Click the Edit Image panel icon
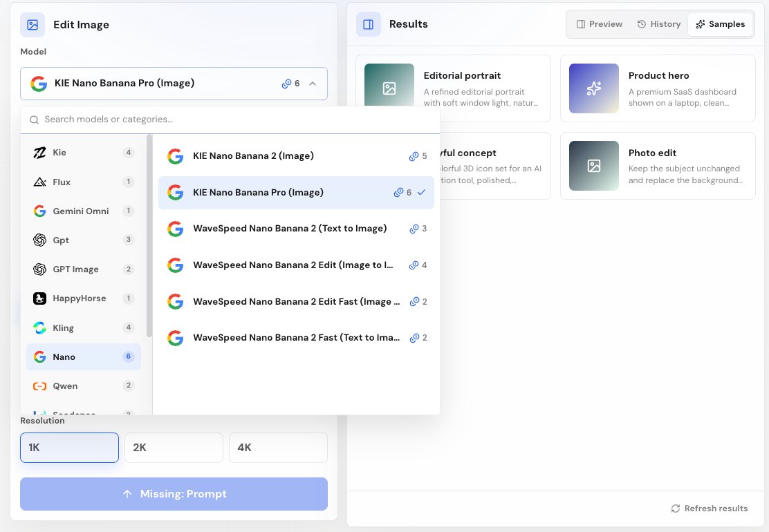 coord(33,25)
